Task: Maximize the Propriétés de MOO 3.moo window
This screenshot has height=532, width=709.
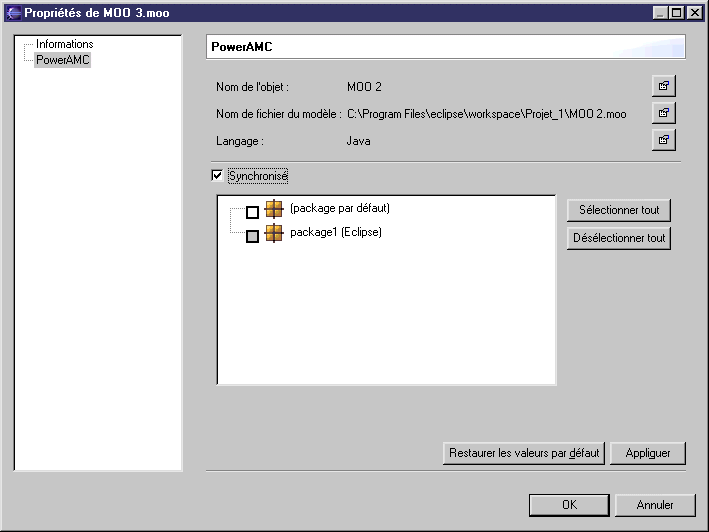Action: (677, 12)
